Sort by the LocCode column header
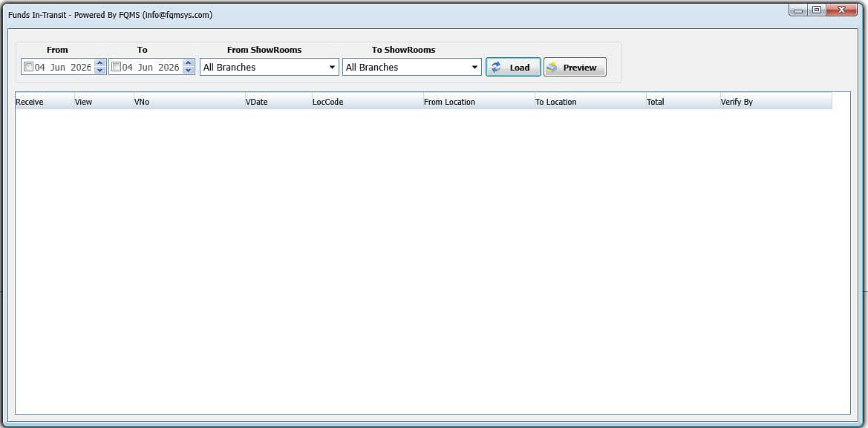 pyautogui.click(x=368, y=102)
